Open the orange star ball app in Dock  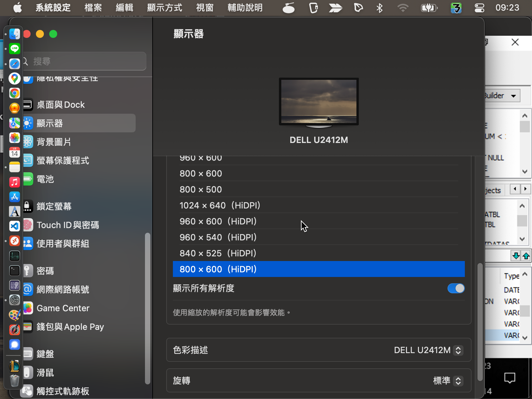click(15, 108)
